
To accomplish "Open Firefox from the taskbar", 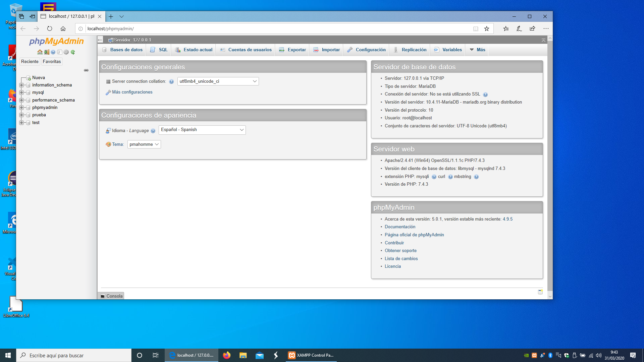I will point(227,355).
